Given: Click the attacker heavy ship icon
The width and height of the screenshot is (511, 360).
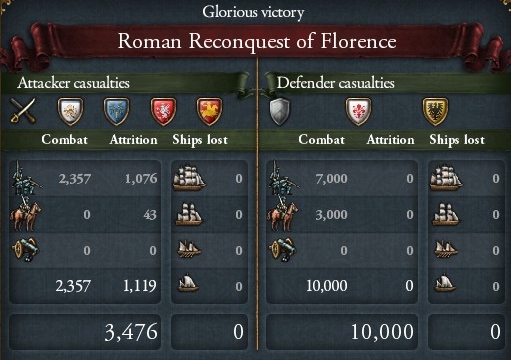Looking at the screenshot, I should [x=189, y=178].
